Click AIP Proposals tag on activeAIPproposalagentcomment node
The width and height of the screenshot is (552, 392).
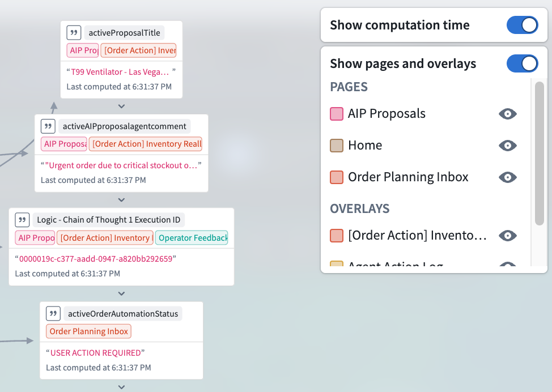[x=63, y=144]
